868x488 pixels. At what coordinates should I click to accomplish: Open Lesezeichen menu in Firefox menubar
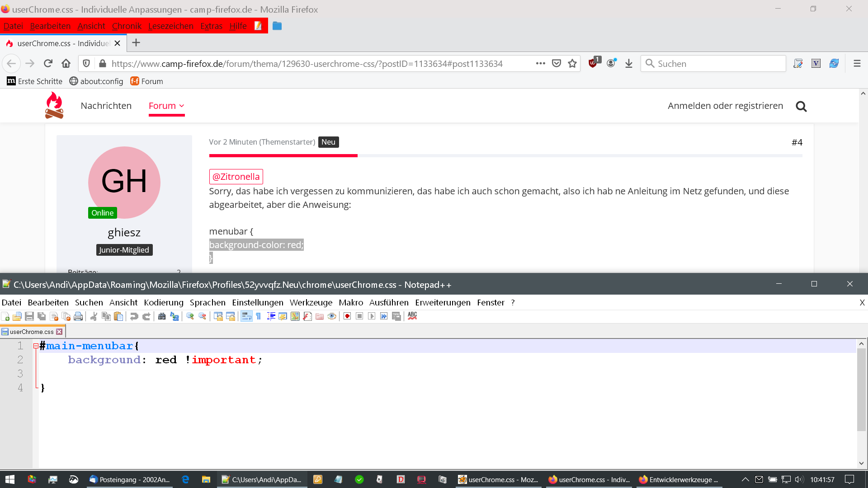pos(170,26)
